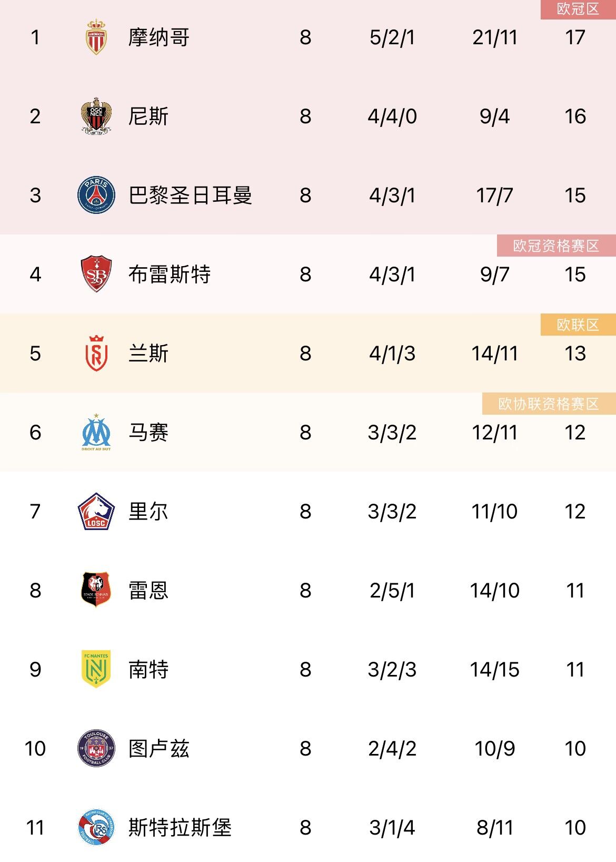
Task: Click Monaco's points total 17
Action: point(575,37)
